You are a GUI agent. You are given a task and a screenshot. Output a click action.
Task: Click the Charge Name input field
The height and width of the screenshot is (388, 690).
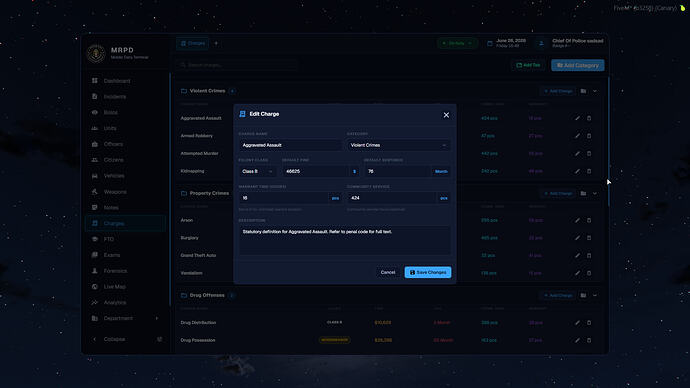pyautogui.click(x=290, y=145)
